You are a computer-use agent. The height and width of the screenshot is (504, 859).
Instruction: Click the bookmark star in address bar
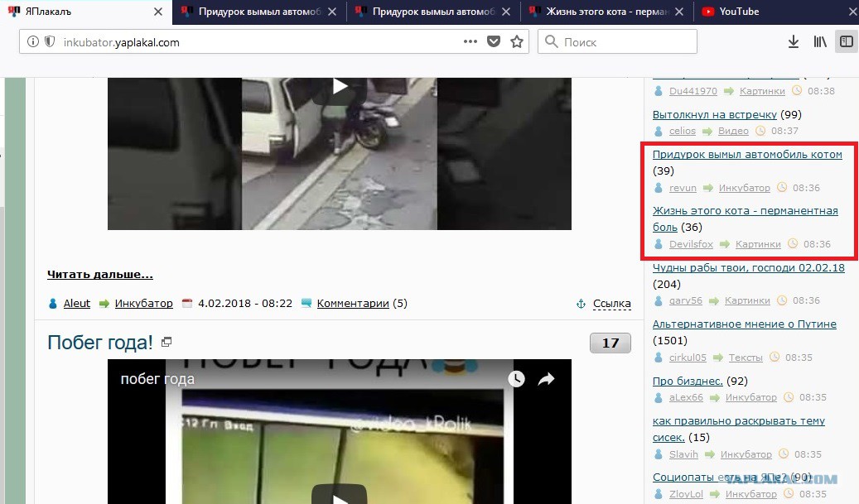click(x=517, y=41)
